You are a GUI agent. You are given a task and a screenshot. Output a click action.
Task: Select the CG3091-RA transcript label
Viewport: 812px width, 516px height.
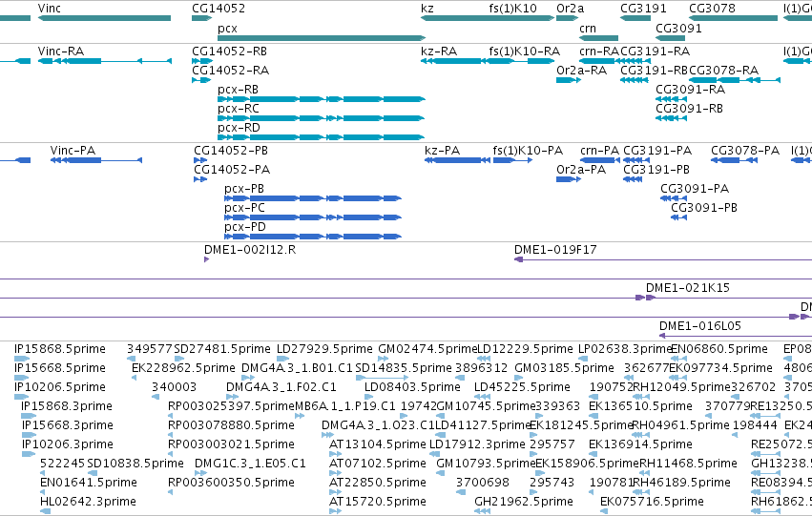(690, 90)
